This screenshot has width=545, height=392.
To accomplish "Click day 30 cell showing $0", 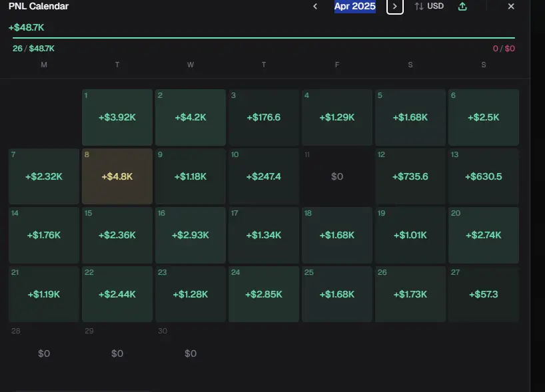I will 191,353.
